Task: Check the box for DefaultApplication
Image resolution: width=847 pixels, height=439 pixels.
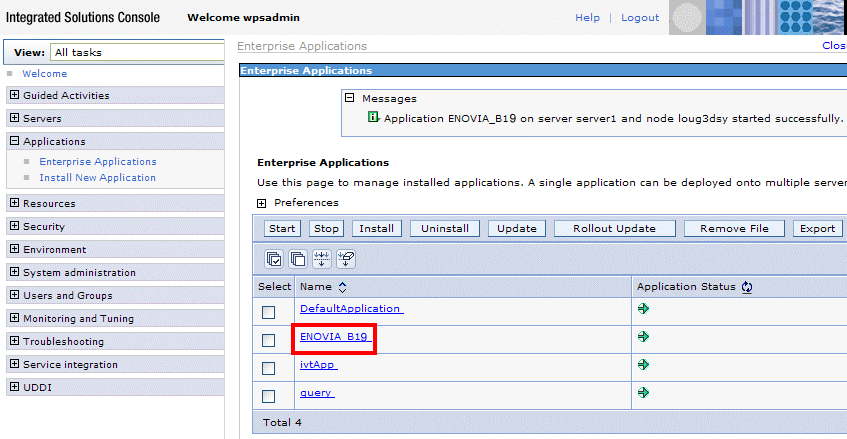Action: [268, 312]
